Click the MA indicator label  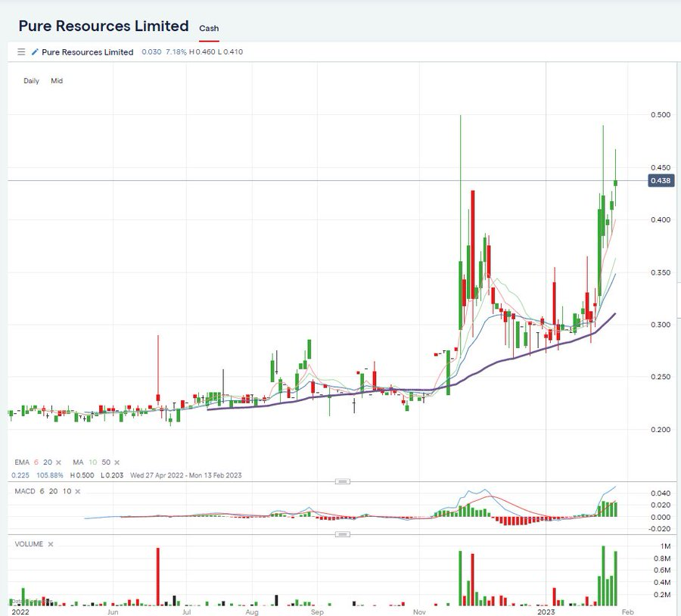[78, 462]
